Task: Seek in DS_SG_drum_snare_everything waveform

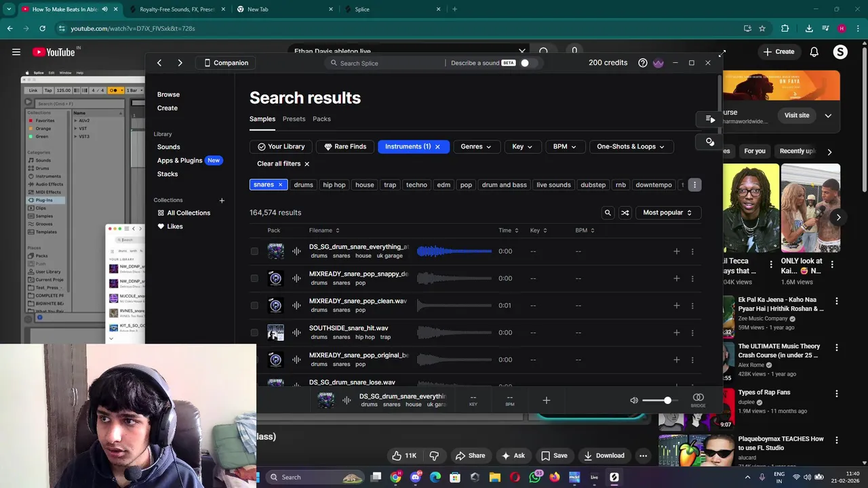Action: point(454,251)
